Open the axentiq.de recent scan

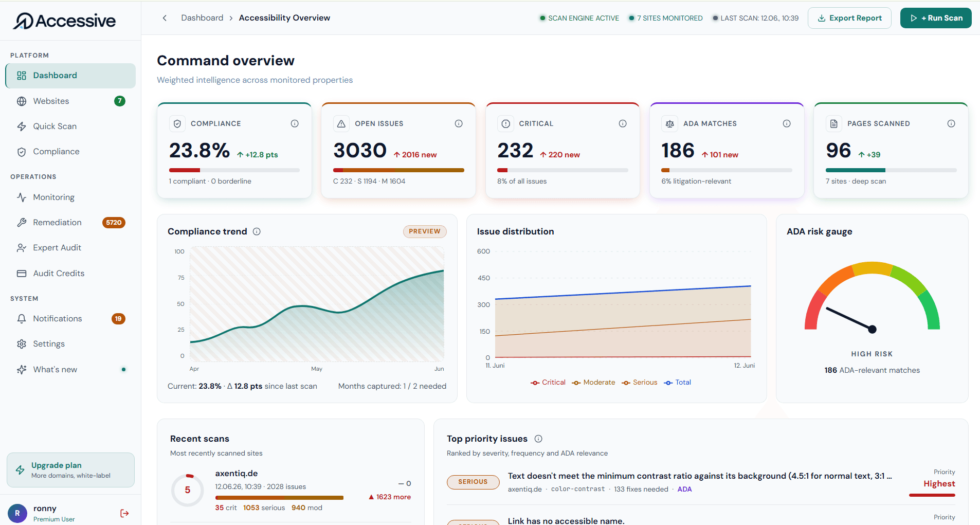(x=291, y=491)
